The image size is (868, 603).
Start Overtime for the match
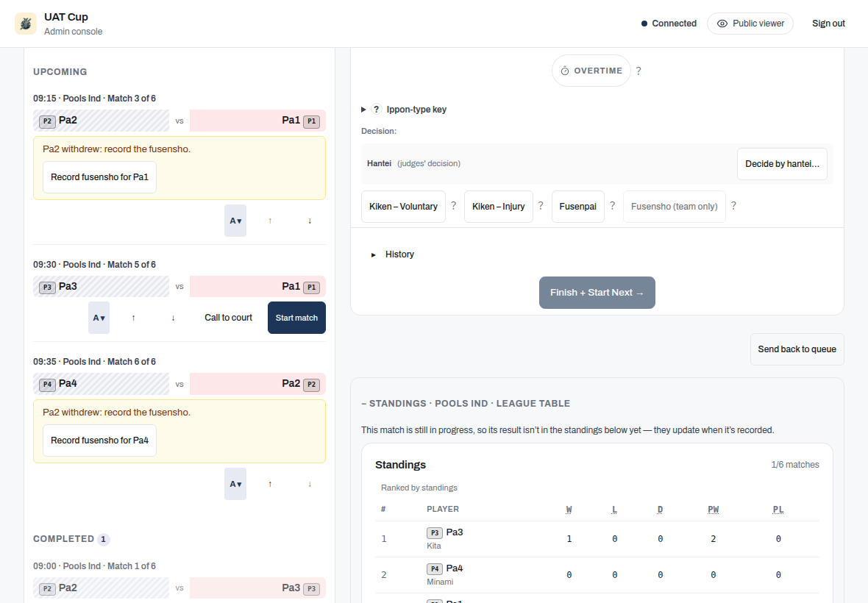[591, 71]
